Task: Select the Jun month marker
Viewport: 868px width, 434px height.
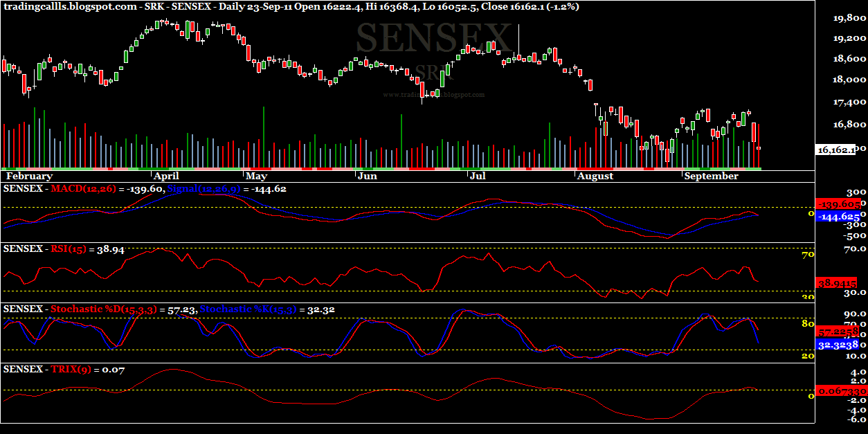Action: (x=367, y=177)
